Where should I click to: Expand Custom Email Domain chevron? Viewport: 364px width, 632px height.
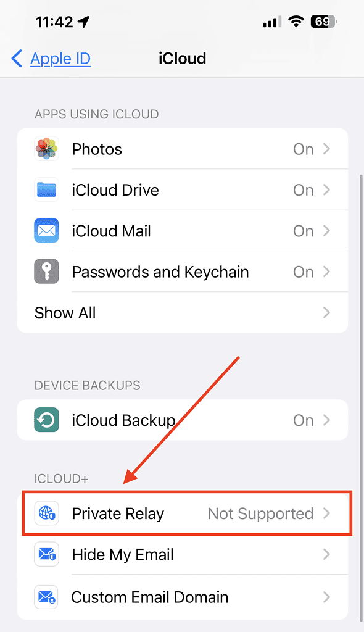[x=326, y=597]
